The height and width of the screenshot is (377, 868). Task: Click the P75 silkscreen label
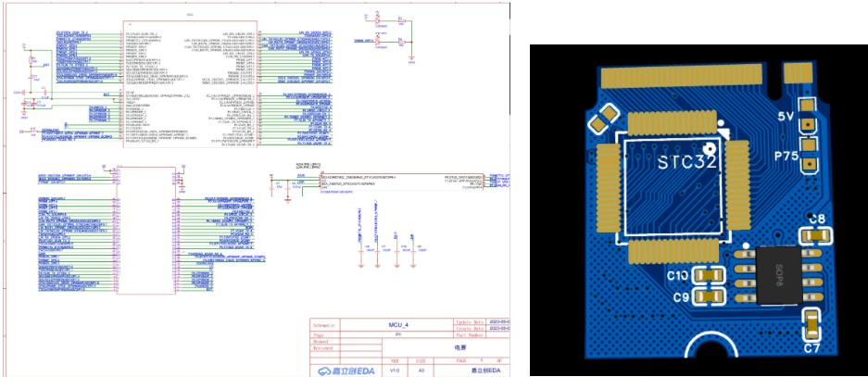786,157
